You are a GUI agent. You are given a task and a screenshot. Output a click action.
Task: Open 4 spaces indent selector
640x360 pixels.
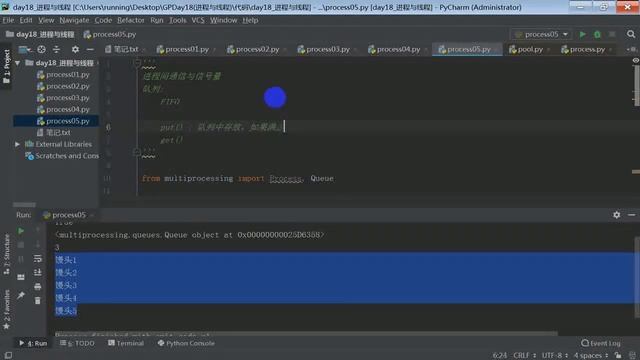(591, 356)
